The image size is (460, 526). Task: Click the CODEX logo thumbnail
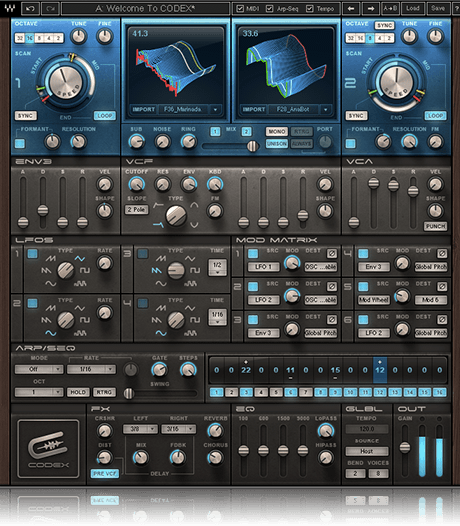(49, 449)
